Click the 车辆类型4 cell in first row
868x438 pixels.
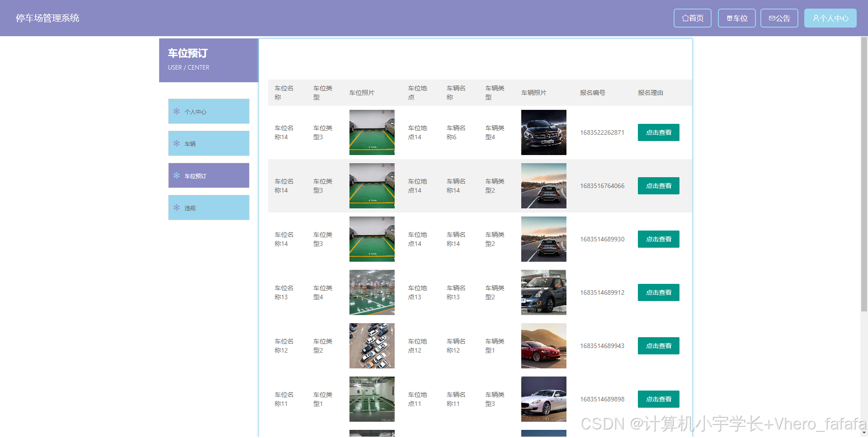(x=495, y=132)
